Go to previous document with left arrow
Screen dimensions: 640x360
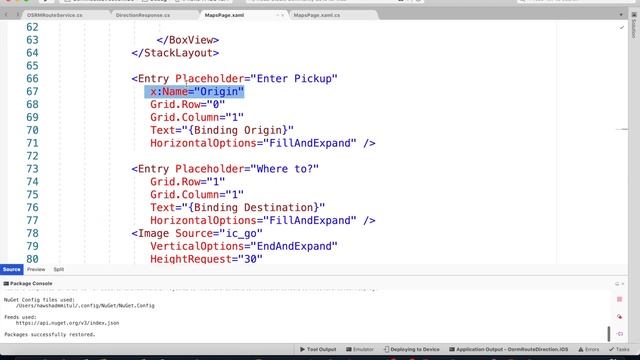click(x=6, y=15)
